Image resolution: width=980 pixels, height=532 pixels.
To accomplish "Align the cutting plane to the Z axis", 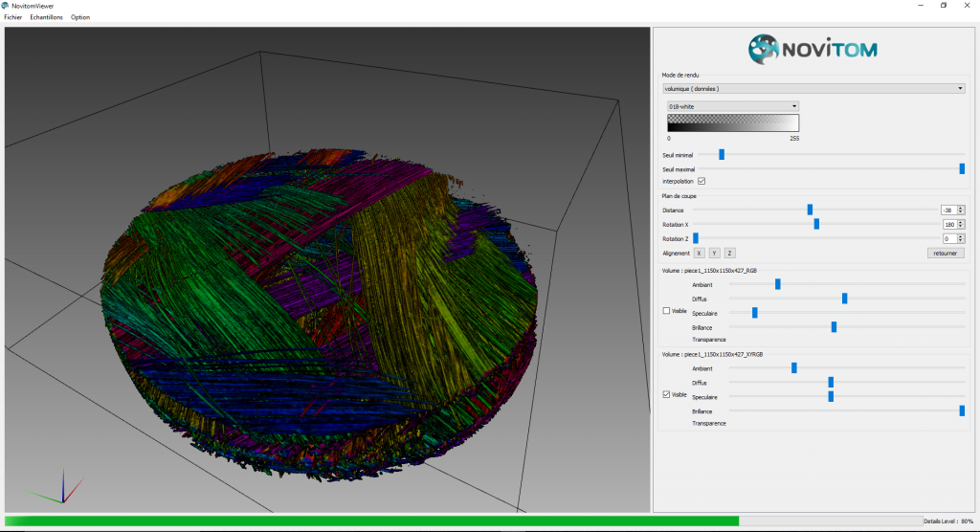I will pos(729,253).
